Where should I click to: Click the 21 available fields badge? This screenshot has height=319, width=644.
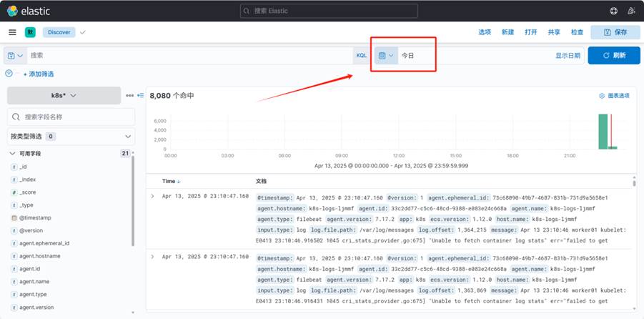click(125, 153)
